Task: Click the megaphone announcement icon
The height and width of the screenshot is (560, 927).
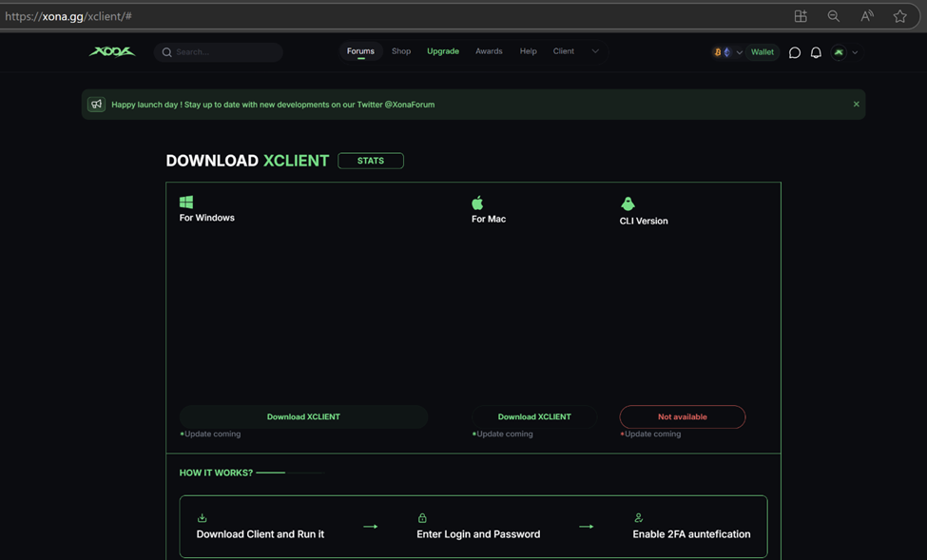Action: (96, 104)
